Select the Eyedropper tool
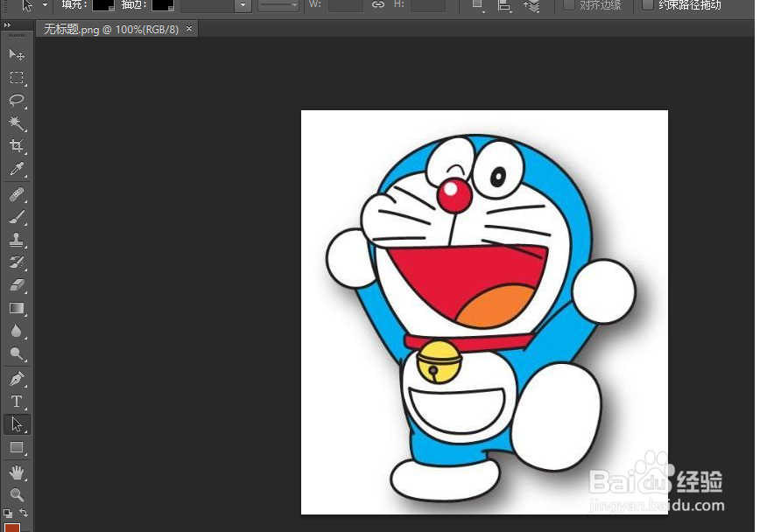The height and width of the screenshot is (532, 767). (17, 169)
